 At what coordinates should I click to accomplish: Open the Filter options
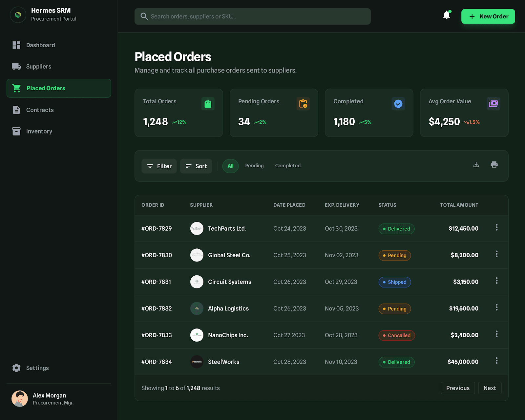pos(159,166)
